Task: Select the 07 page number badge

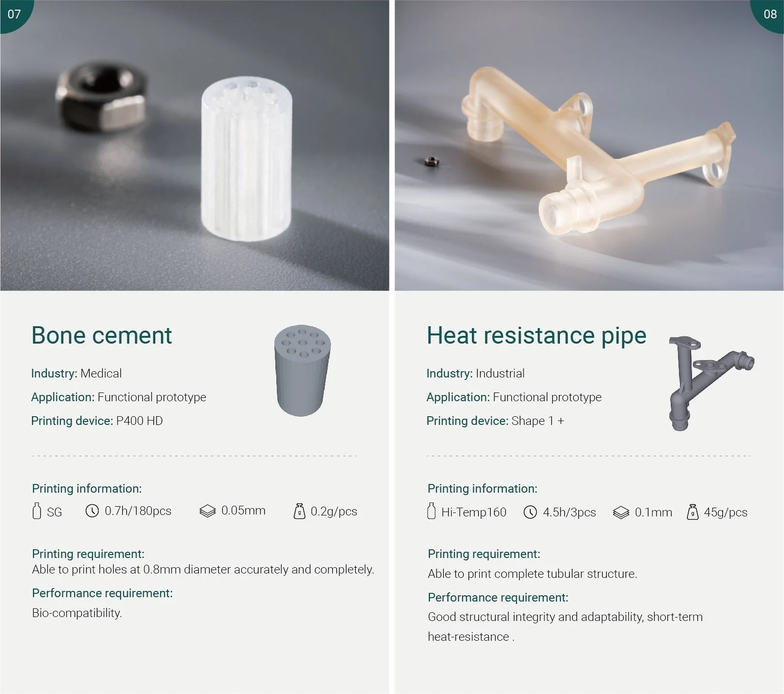Action: tap(15, 14)
